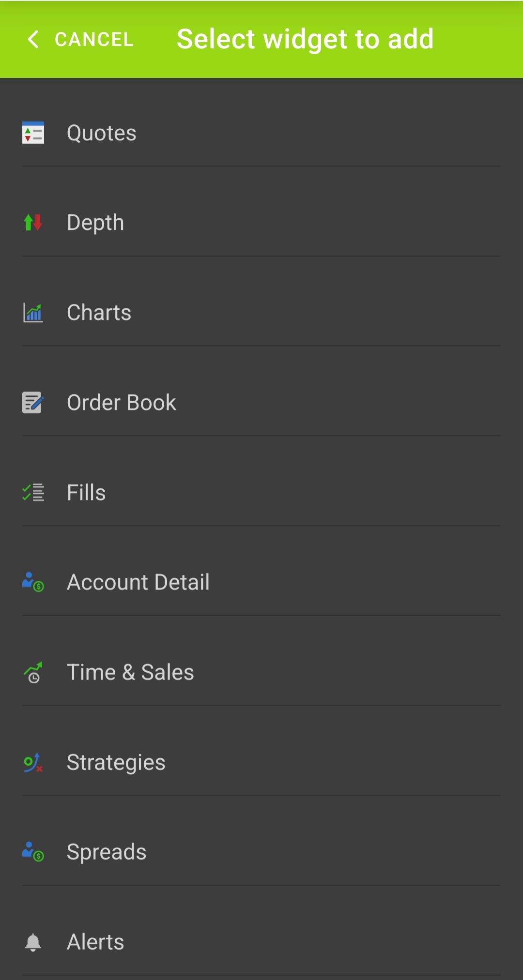Click the Fills checklist icon
Image resolution: width=523 pixels, height=980 pixels.
(x=33, y=493)
